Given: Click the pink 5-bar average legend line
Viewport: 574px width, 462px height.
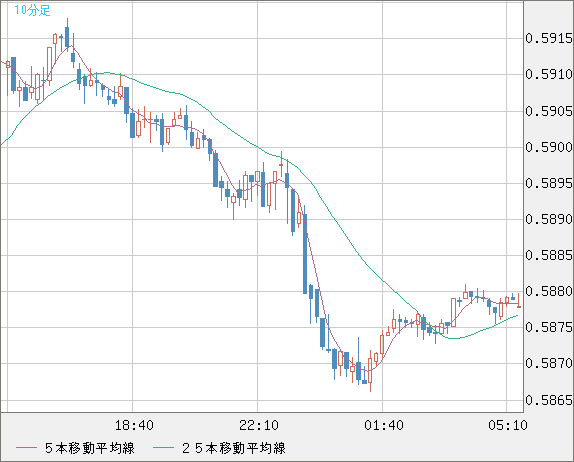Looking at the screenshot, I should click(26, 448).
